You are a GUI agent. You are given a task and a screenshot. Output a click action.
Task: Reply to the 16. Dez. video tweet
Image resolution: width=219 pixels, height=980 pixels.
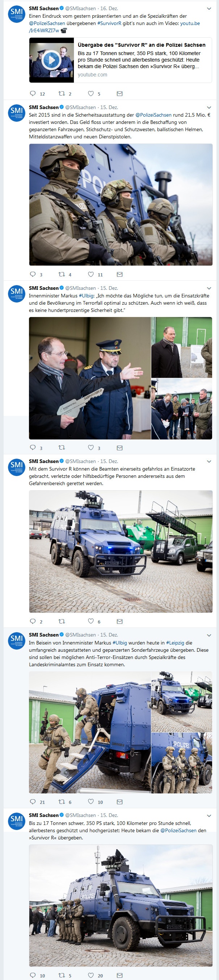33,93
